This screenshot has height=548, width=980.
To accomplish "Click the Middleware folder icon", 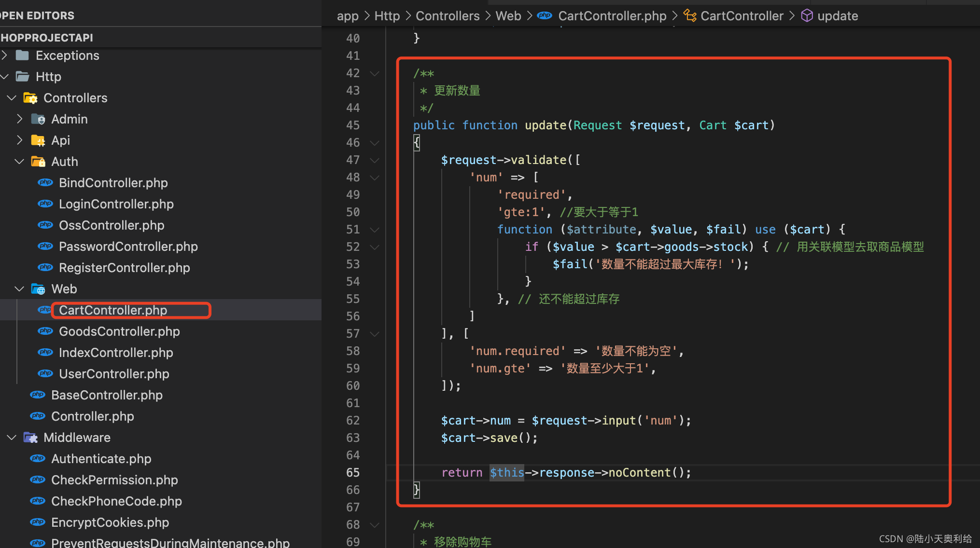I will (x=30, y=438).
